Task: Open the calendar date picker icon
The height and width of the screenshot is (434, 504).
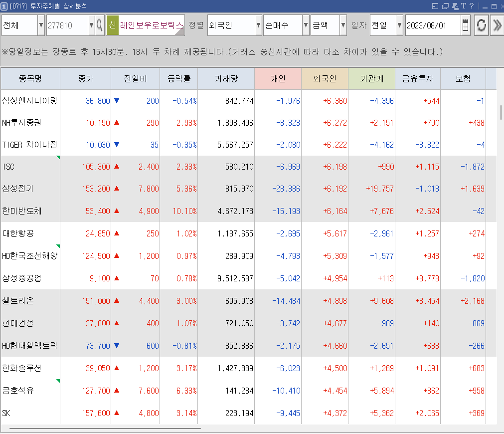Action: 465,25
